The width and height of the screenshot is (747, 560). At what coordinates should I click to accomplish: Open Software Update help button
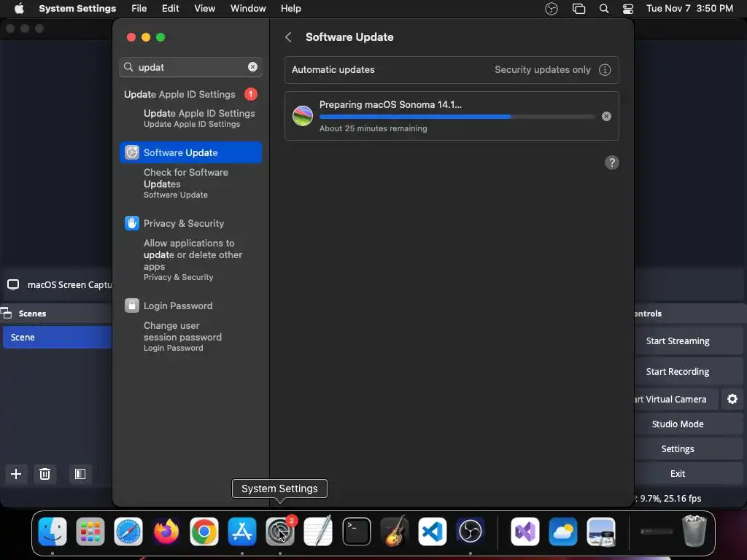point(612,163)
